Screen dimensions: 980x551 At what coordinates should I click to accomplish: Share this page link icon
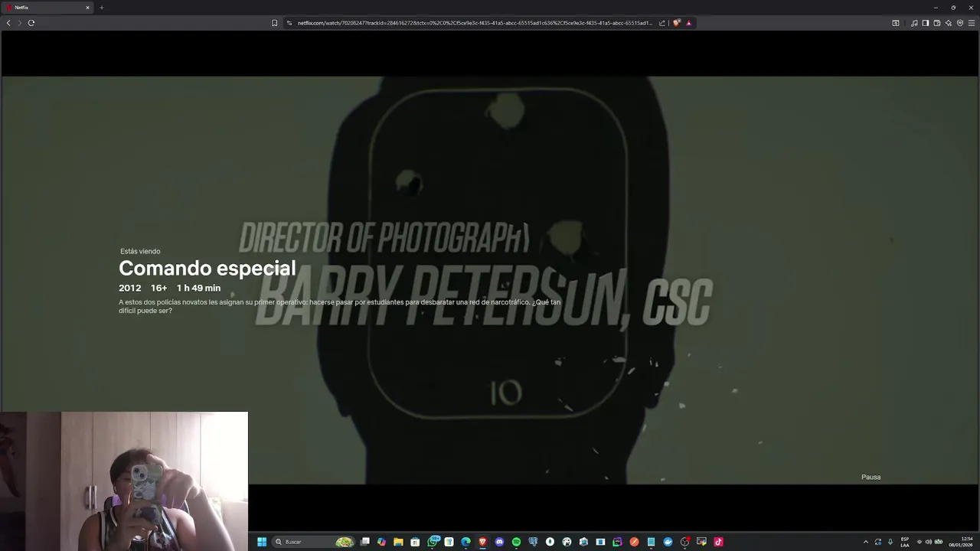tap(662, 23)
